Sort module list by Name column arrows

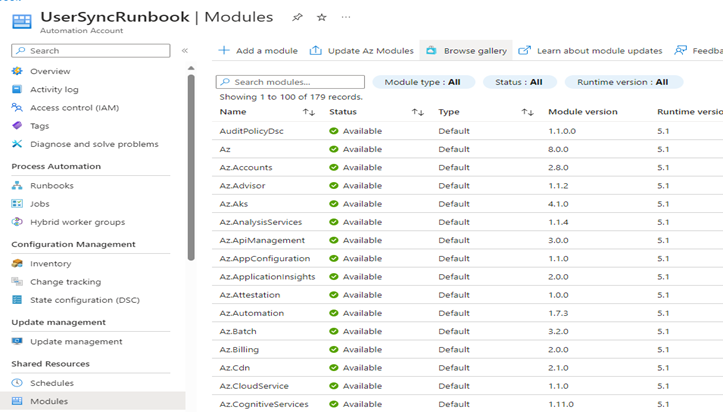tap(309, 112)
